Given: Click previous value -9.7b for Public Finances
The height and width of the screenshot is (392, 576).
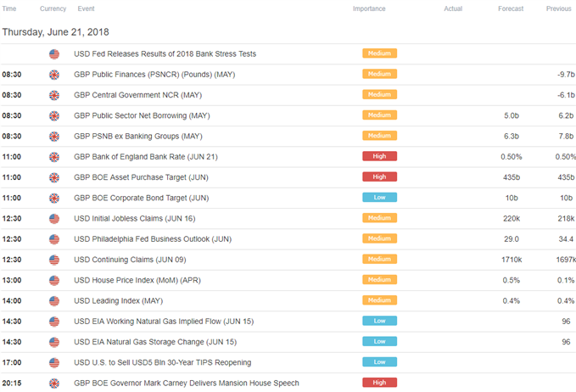Looking at the screenshot, I should pos(566,75).
